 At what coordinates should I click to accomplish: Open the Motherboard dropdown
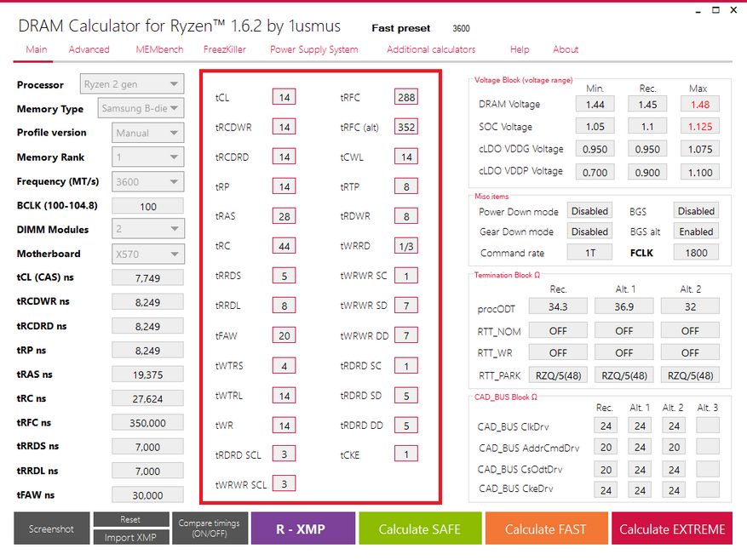[147, 254]
